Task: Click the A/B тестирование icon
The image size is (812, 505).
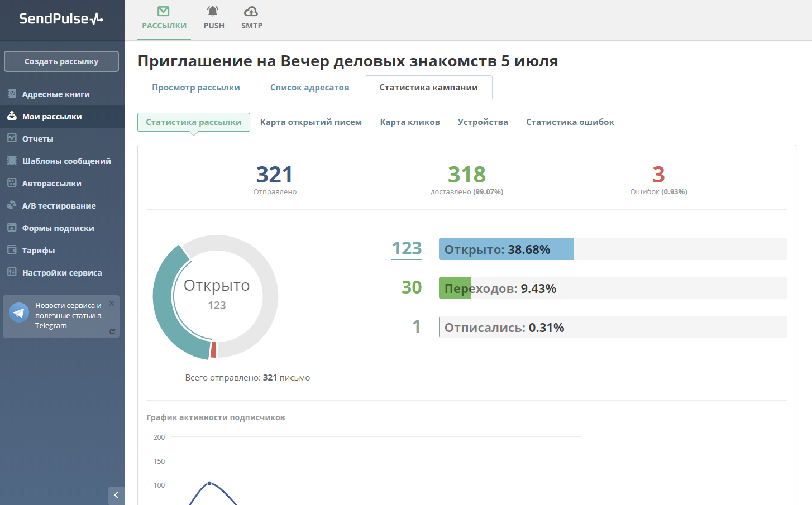Action: (12, 205)
